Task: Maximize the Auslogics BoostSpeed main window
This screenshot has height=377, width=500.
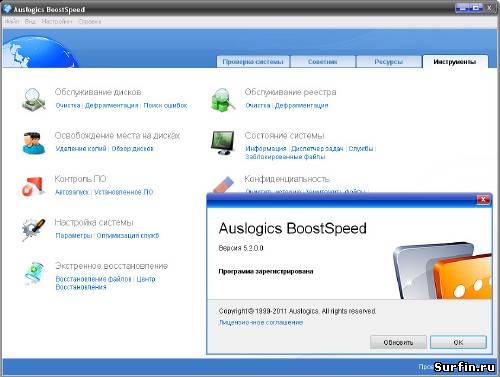Action: pos(476,8)
